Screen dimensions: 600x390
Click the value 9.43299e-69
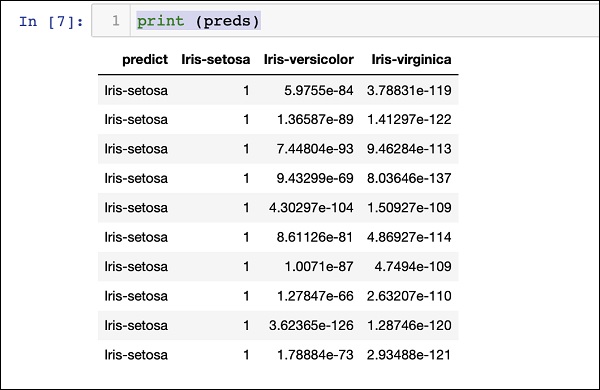(x=315, y=178)
